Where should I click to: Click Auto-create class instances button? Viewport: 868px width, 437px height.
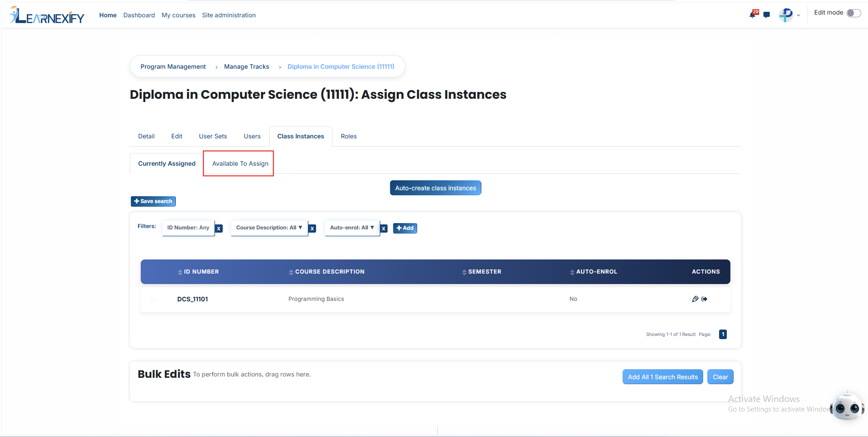point(435,188)
